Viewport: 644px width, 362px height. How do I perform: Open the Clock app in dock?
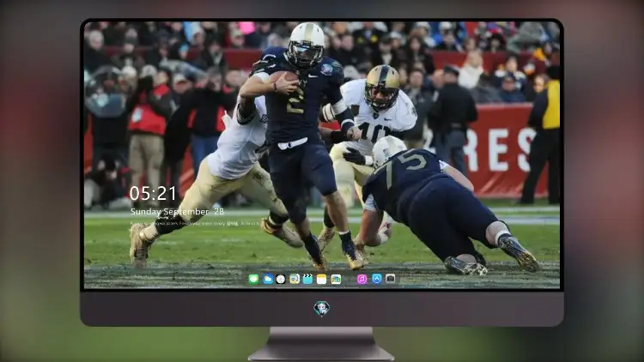pos(281,280)
